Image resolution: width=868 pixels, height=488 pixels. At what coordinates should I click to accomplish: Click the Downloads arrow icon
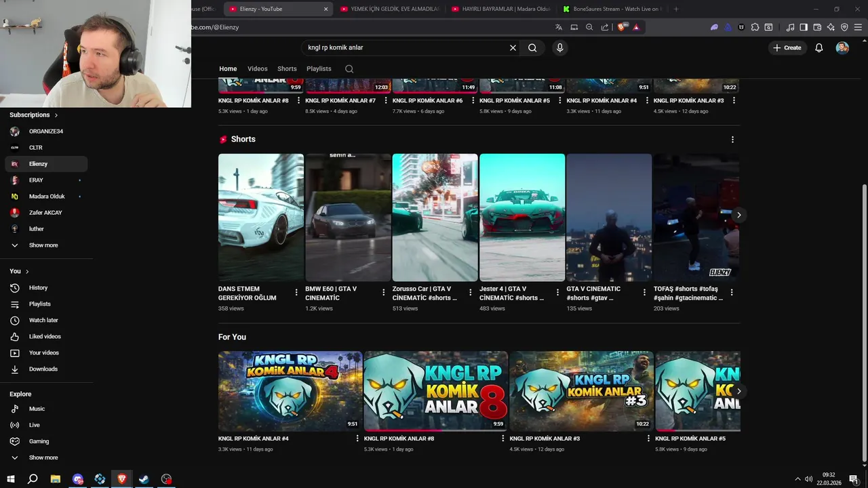click(15, 369)
